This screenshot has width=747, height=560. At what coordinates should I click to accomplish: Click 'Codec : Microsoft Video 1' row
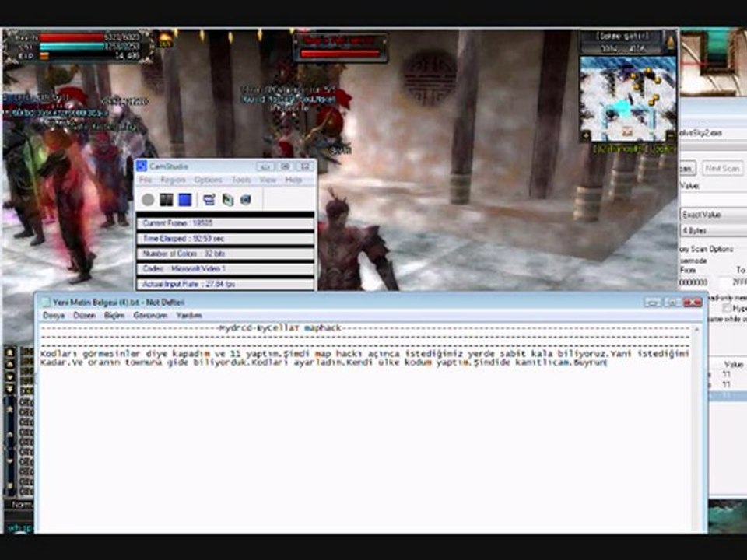pos(226,268)
